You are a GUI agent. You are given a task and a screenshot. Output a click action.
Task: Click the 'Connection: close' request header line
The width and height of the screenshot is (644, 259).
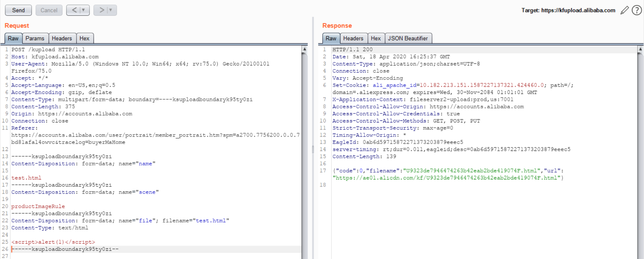(40, 121)
